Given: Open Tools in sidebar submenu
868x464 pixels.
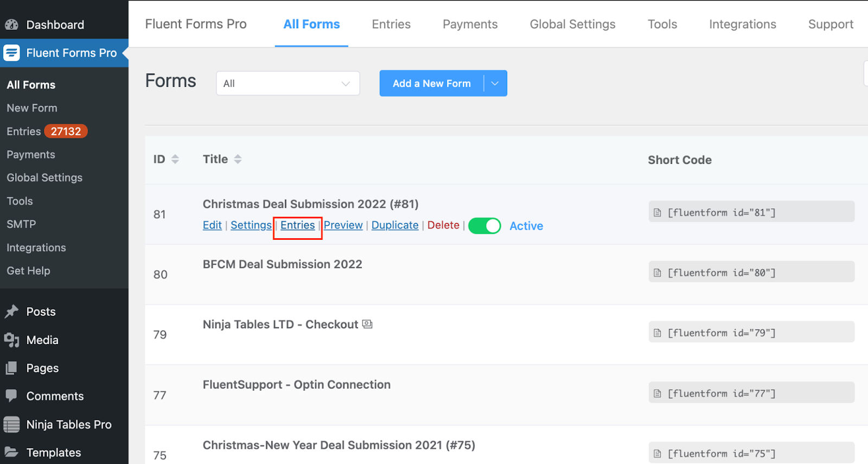Looking at the screenshot, I should click(20, 201).
